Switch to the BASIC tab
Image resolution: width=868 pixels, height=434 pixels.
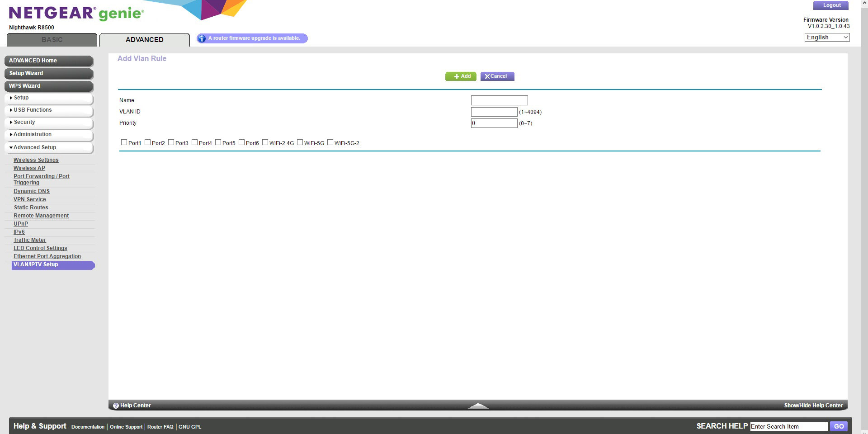(52, 40)
